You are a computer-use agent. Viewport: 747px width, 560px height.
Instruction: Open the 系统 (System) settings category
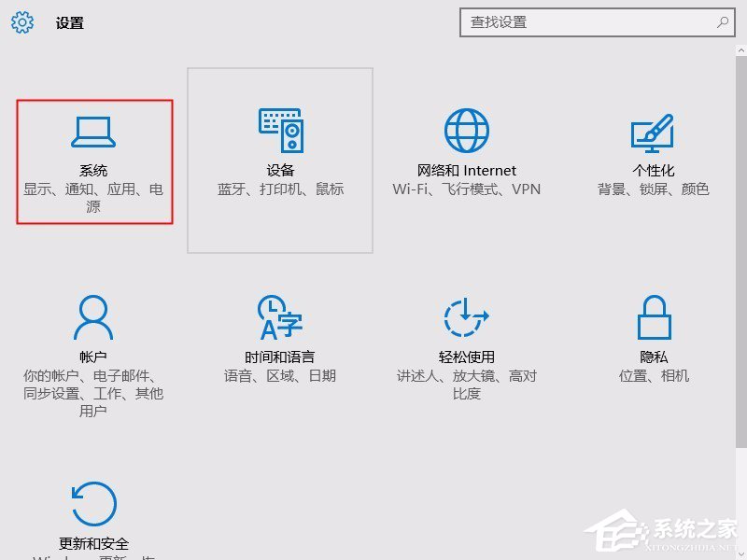click(93, 159)
